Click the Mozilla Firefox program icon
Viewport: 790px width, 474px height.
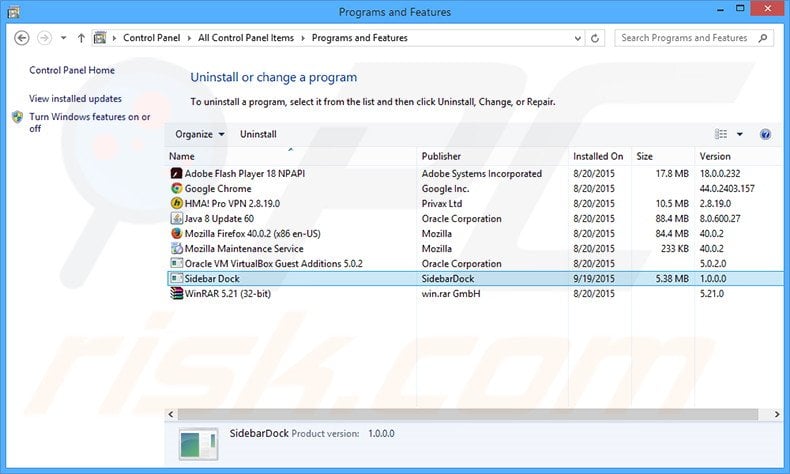click(176, 234)
